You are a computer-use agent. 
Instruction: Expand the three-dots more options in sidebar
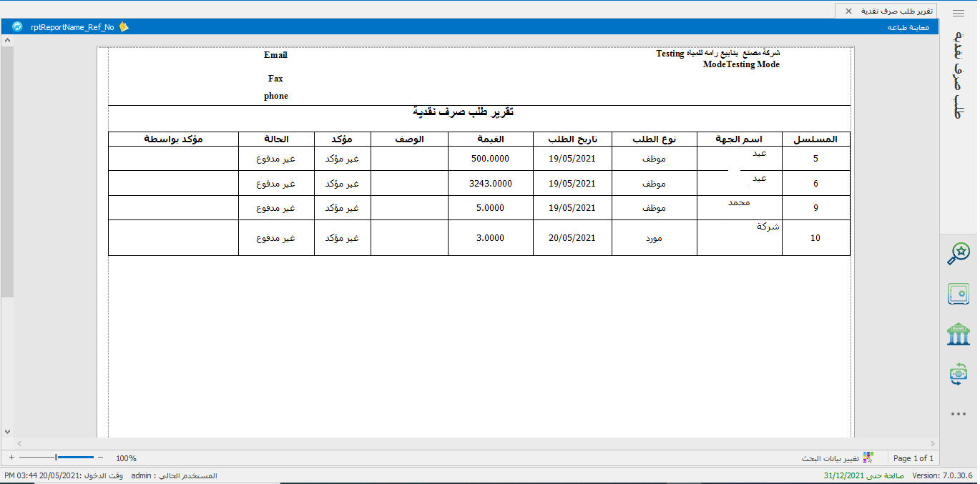click(959, 414)
